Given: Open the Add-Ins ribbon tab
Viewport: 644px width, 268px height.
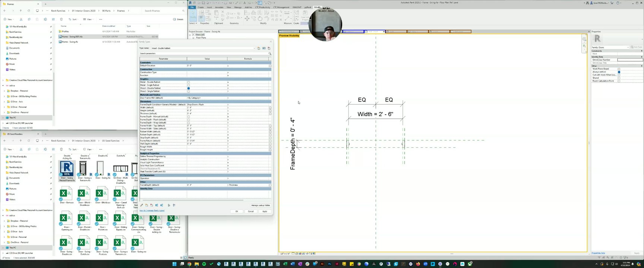Looking at the screenshot, I should coord(248,7).
